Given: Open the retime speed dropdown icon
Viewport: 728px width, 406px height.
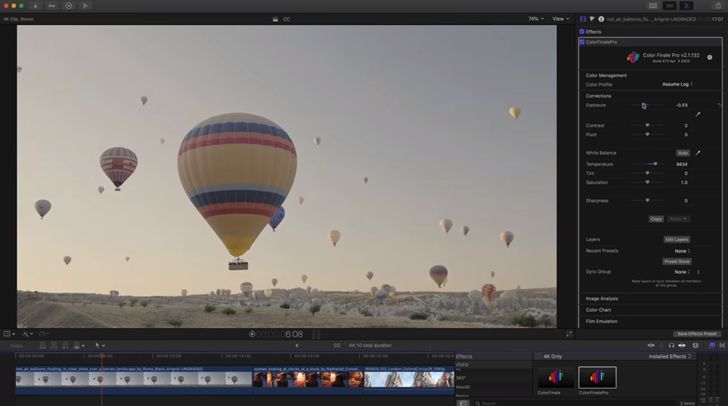Looking at the screenshot, I should (x=44, y=334).
